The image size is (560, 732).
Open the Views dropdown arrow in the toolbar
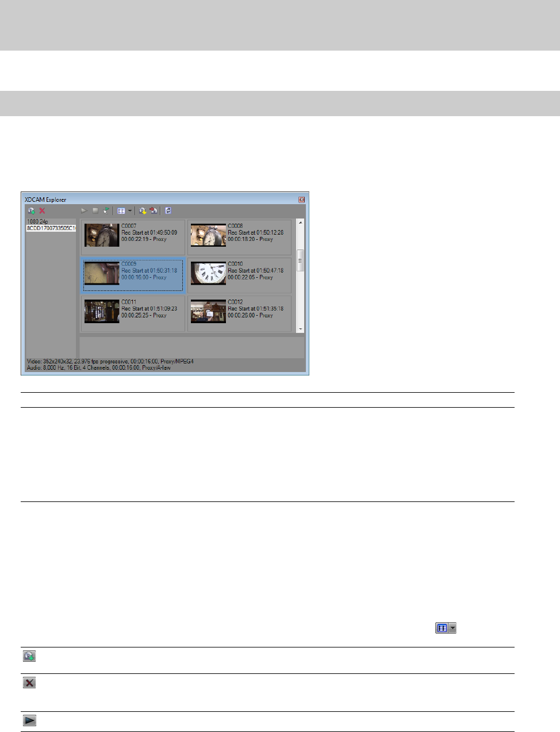point(130,211)
